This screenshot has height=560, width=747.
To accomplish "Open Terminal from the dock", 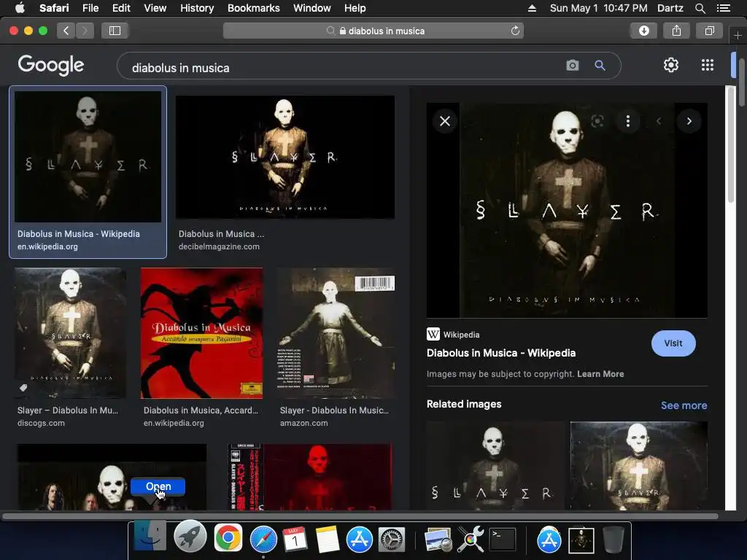I will click(503, 539).
